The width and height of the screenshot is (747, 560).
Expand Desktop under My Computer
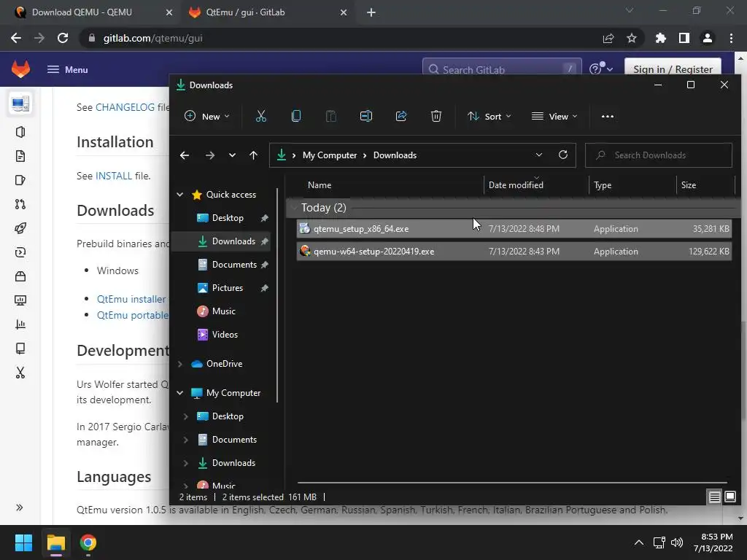186,416
